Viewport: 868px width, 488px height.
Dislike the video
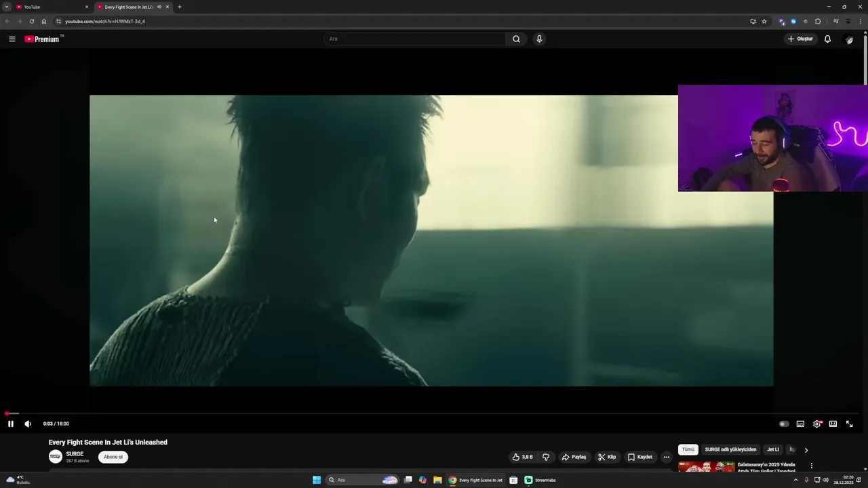click(x=546, y=457)
